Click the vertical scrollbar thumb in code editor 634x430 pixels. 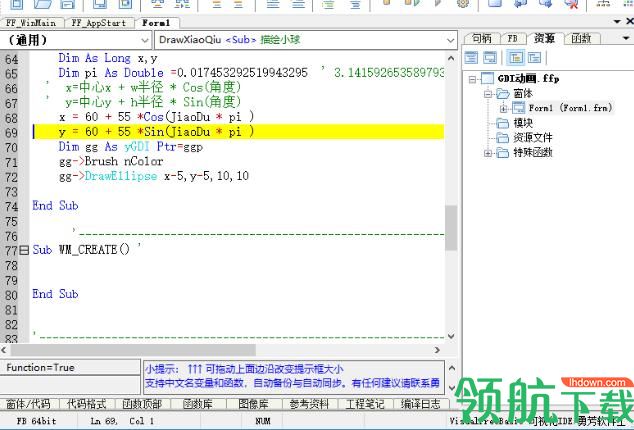click(x=451, y=228)
